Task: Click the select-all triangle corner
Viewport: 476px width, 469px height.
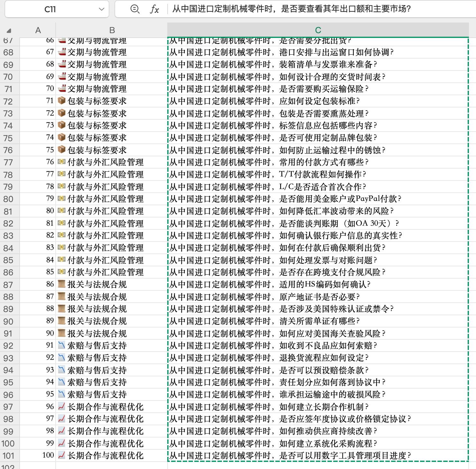Action: tap(9, 31)
